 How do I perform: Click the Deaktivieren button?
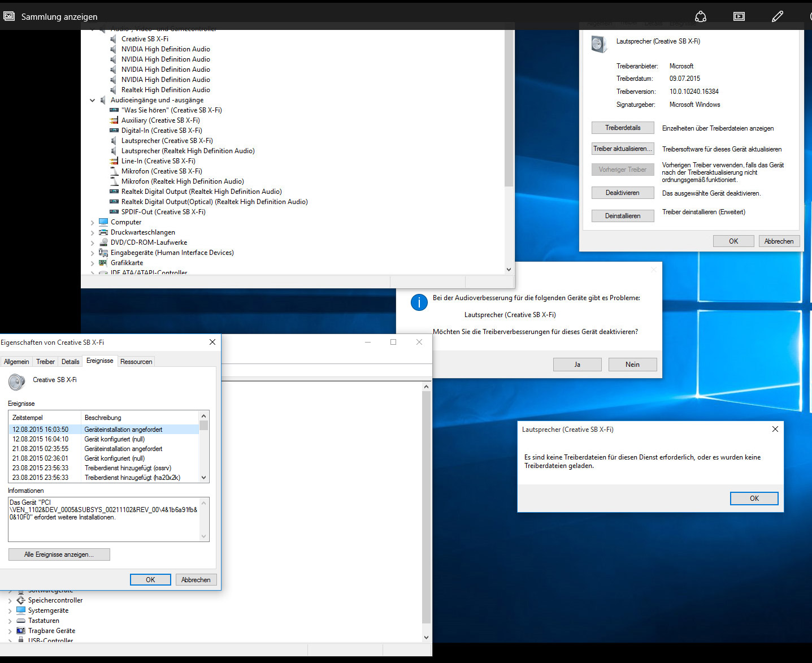point(623,193)
